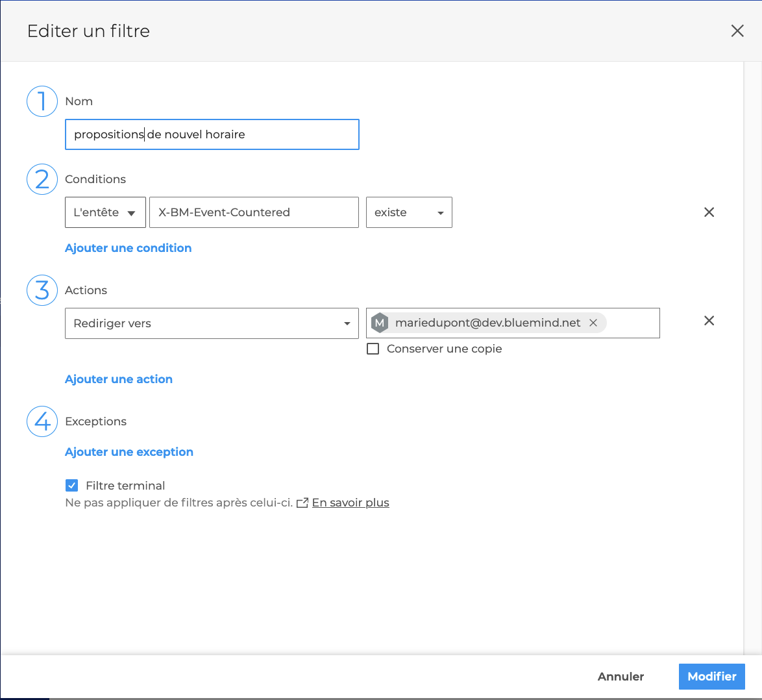Viewport: 762px width, 700px height.
Task: Cancel editing with Annuler button
Action: (x=621, y=677)
